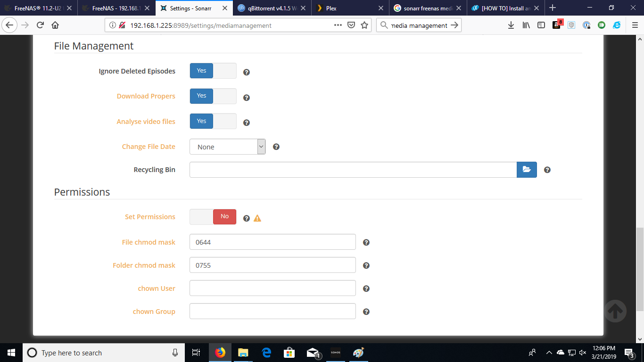Click the Internet Explorer extension icon

click(617, 25)
